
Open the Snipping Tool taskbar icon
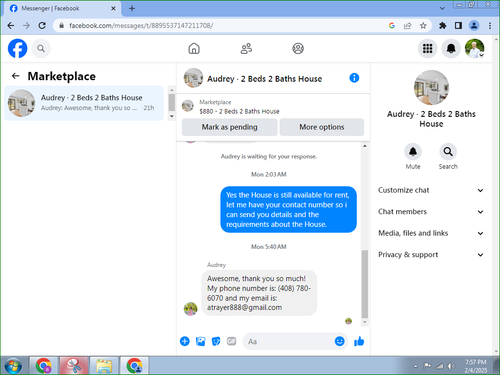(x=74, y=366)
